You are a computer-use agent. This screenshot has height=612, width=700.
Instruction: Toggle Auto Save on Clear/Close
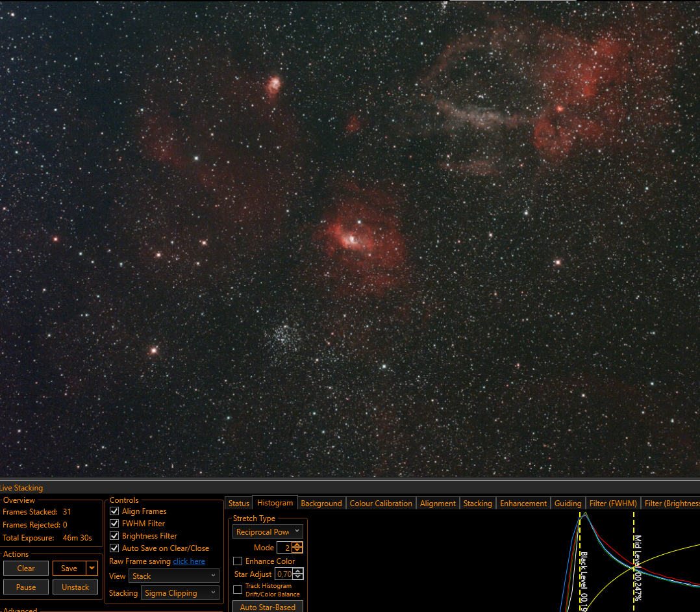coord(114,548)
